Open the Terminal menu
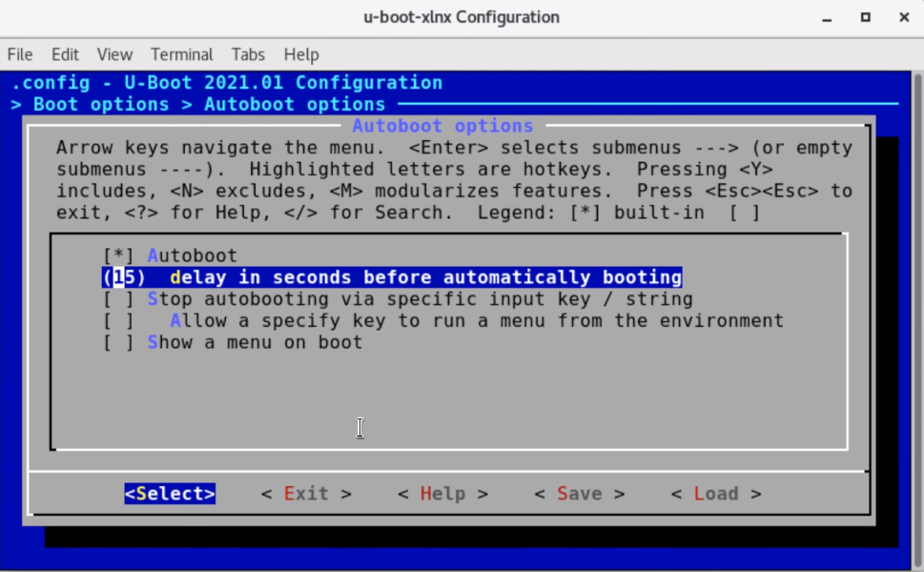Screen dimensions: 924x572 point(181,54)
